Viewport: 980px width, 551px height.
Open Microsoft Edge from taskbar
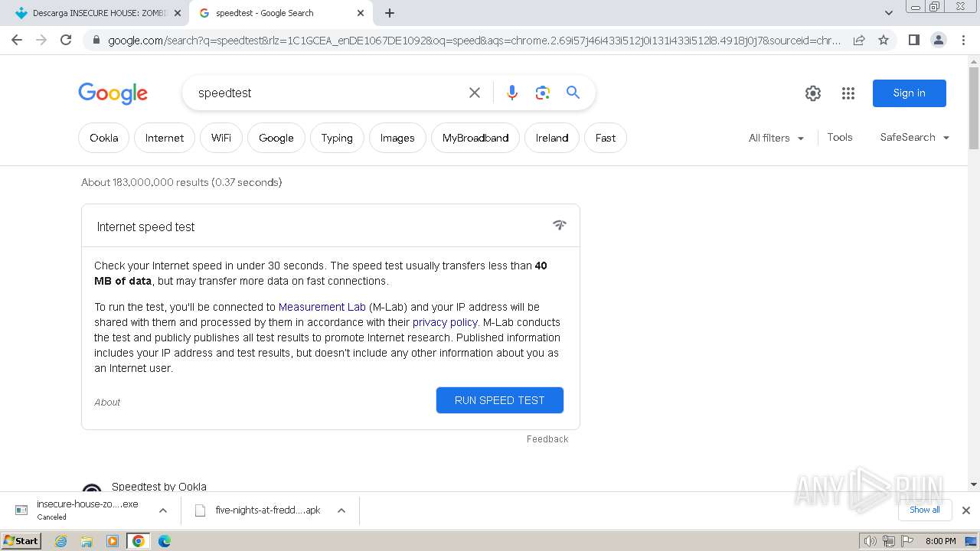point(165,541)
